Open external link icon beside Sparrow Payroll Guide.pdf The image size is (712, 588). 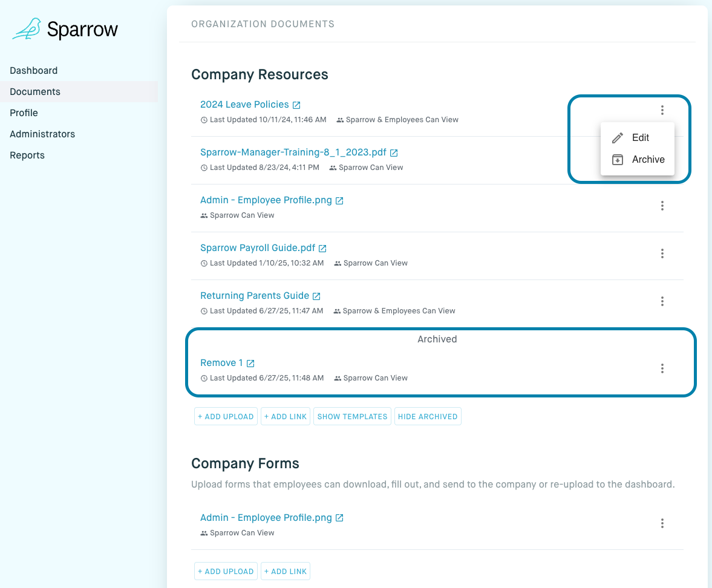tap(322, 249)
